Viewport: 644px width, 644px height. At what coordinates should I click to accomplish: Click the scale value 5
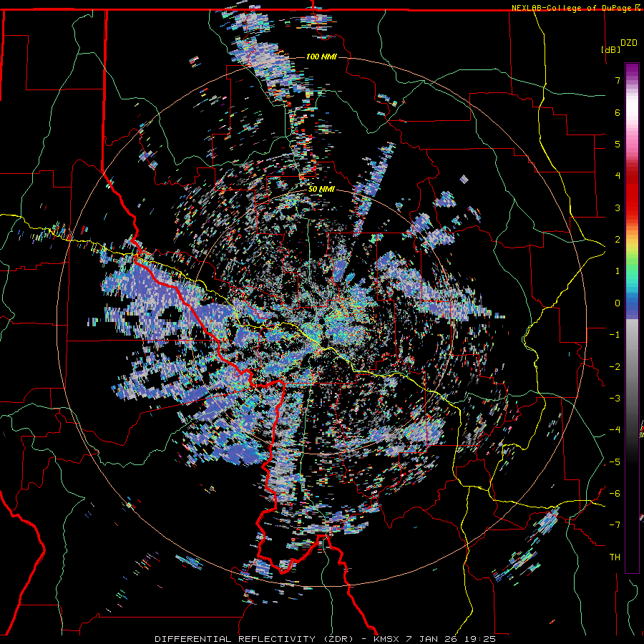(618, 144)
